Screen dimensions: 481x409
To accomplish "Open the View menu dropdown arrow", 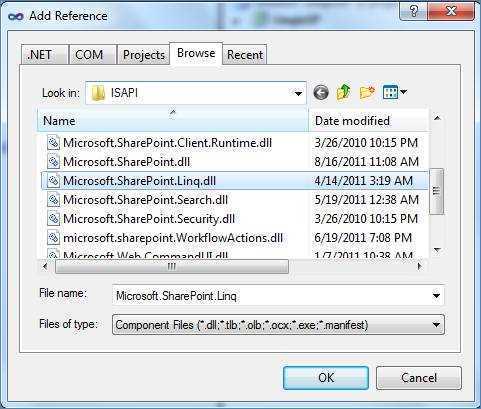I will (403, 92).
